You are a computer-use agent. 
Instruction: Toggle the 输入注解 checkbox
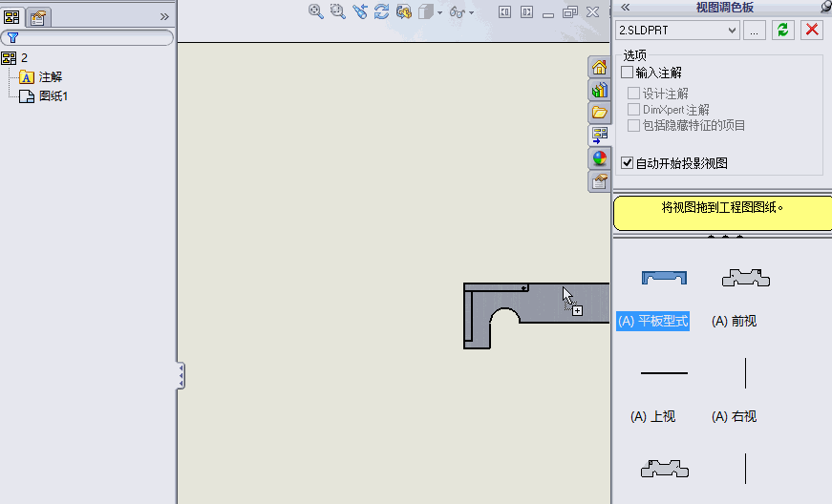click(x=628, y=73)
